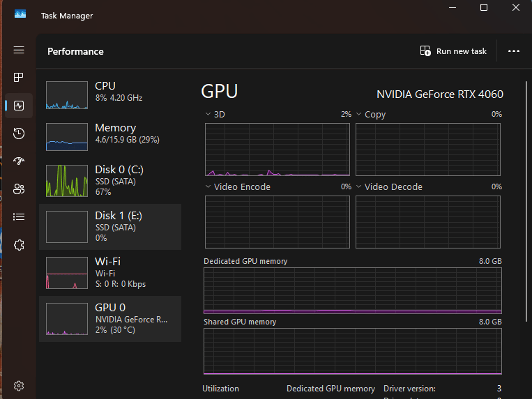Open the Users page icon
The height and width of the screenshot is (399, 532).
point(19,189)
